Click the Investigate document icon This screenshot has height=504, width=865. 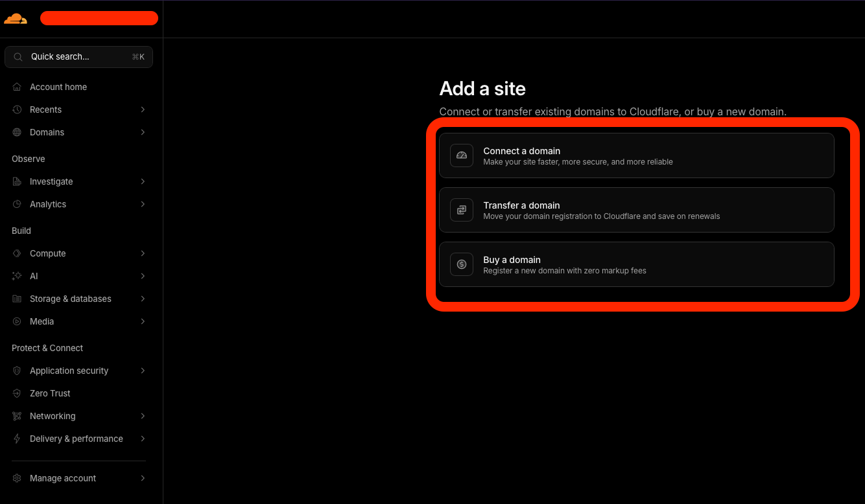(18, 181)
